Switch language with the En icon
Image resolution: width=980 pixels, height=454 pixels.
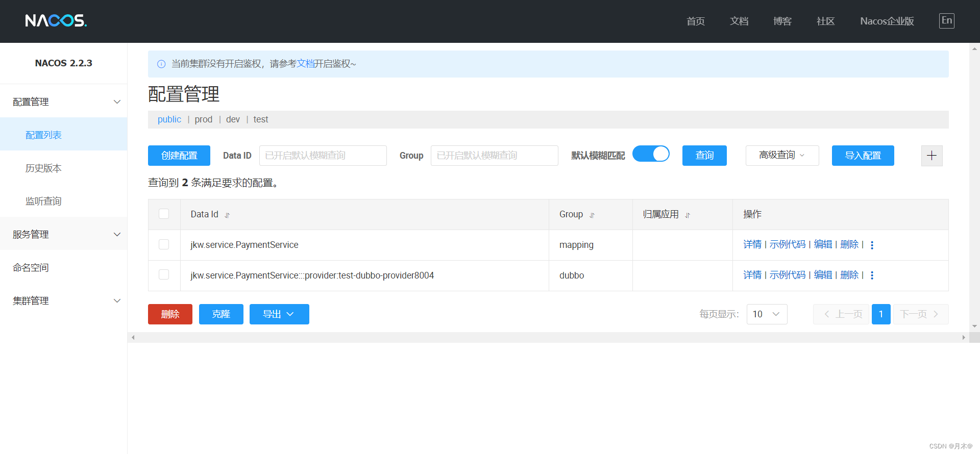947,20
